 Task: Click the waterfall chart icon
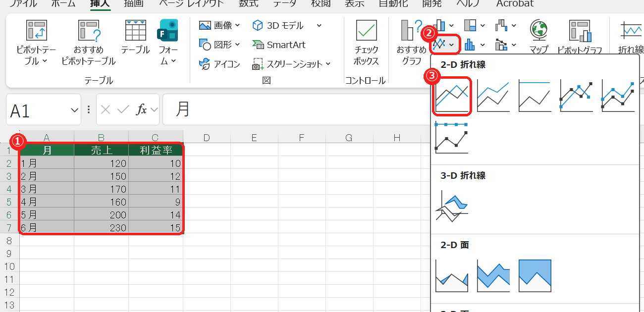click(x=502, y=25)
